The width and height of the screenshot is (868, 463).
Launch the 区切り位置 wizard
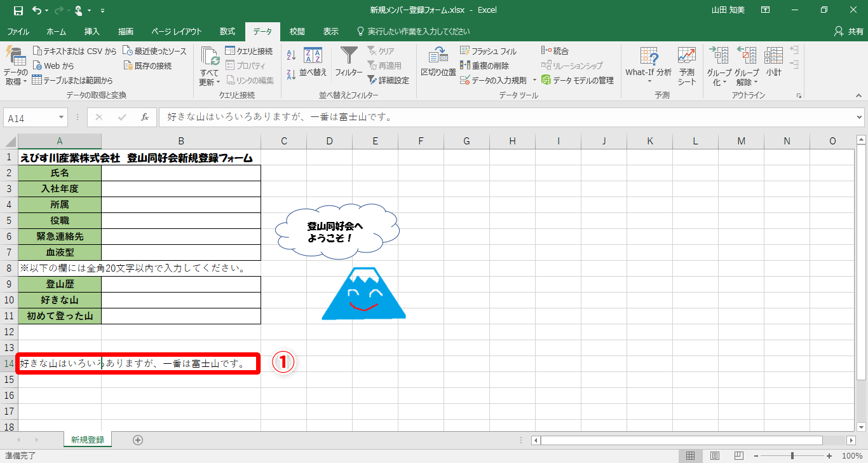(x=438, y=62)
